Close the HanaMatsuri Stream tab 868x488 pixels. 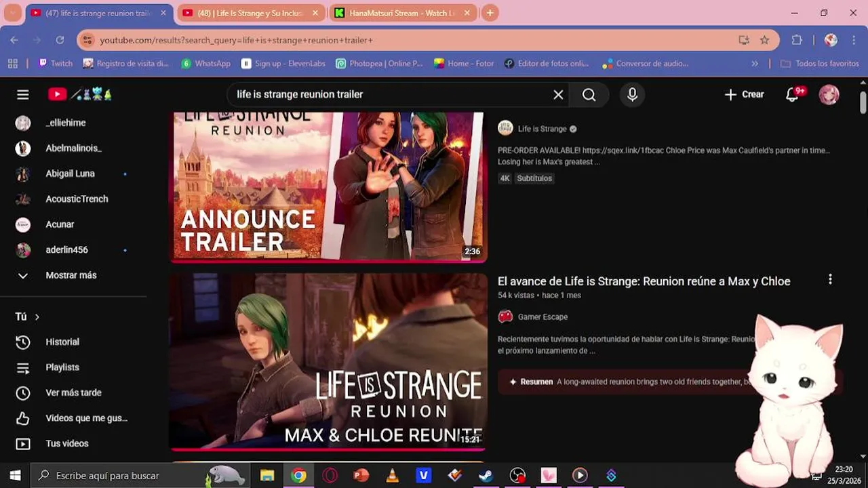point(467,13)
